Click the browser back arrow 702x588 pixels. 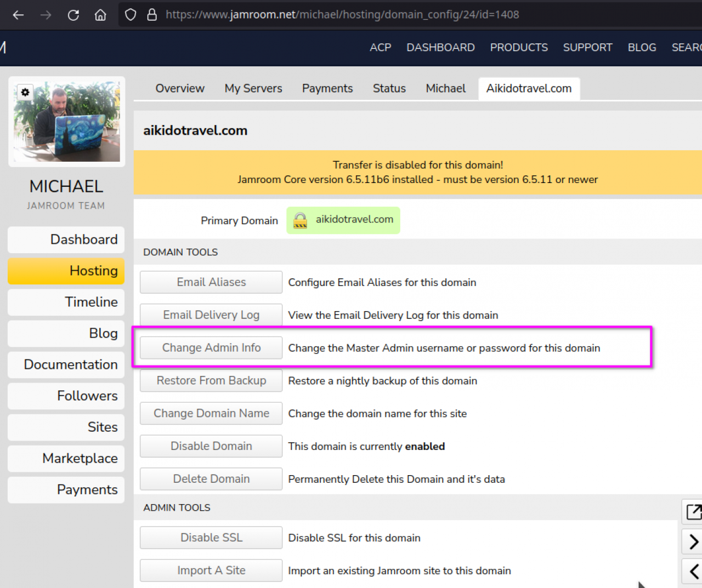click(x=18, y=15)
